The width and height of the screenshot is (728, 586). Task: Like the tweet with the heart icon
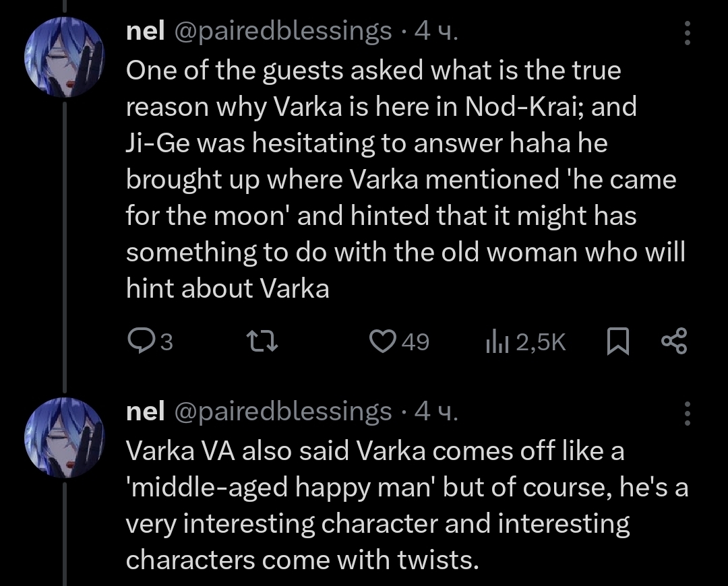[x=384, y=343]
